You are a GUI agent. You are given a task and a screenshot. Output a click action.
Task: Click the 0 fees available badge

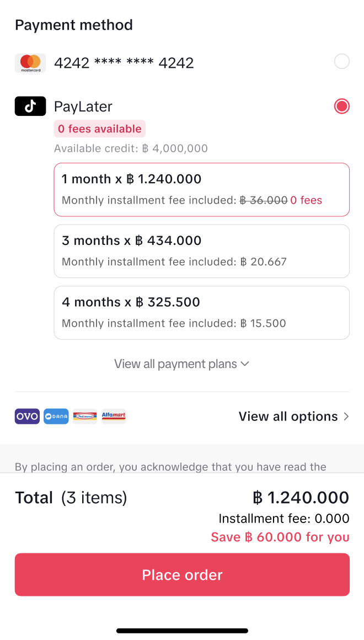point(100,129)
